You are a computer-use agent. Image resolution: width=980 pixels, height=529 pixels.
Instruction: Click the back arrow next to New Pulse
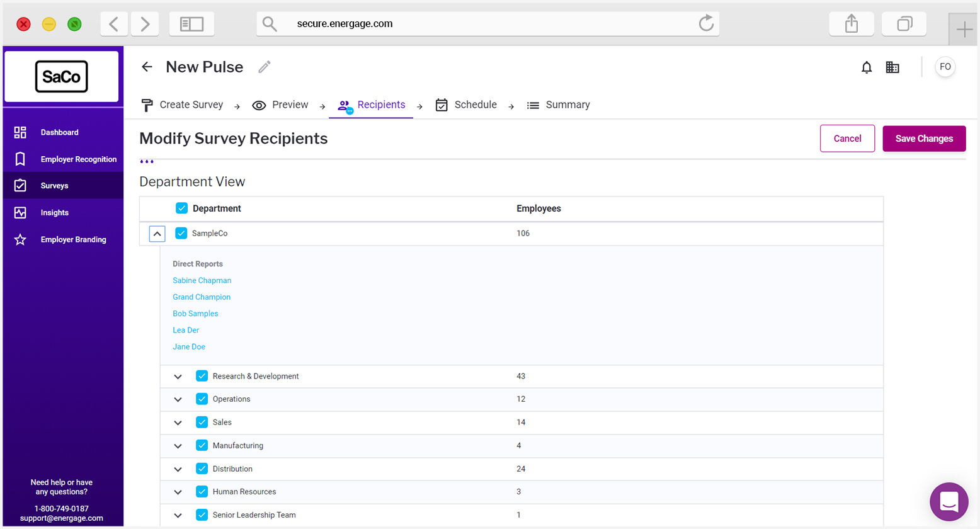tap(147, 67)
